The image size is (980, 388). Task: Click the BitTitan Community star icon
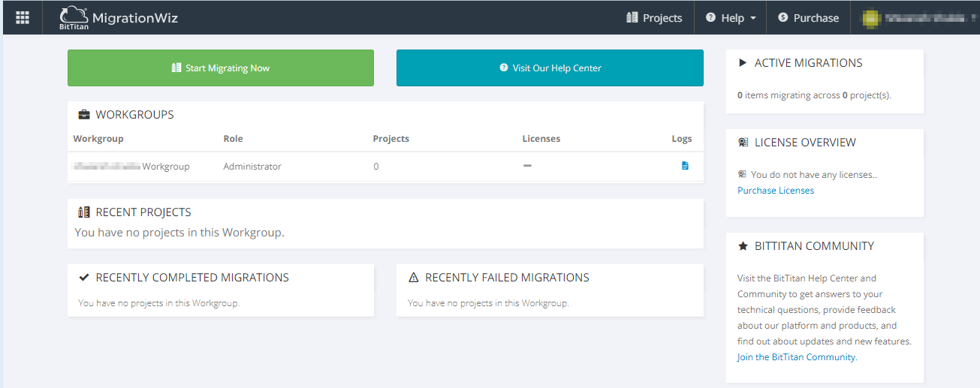(x=743, y=246)
